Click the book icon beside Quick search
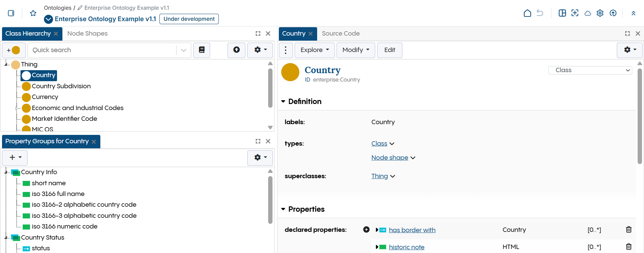This screenshot has width=644, height=253. (x=202, y=50)
